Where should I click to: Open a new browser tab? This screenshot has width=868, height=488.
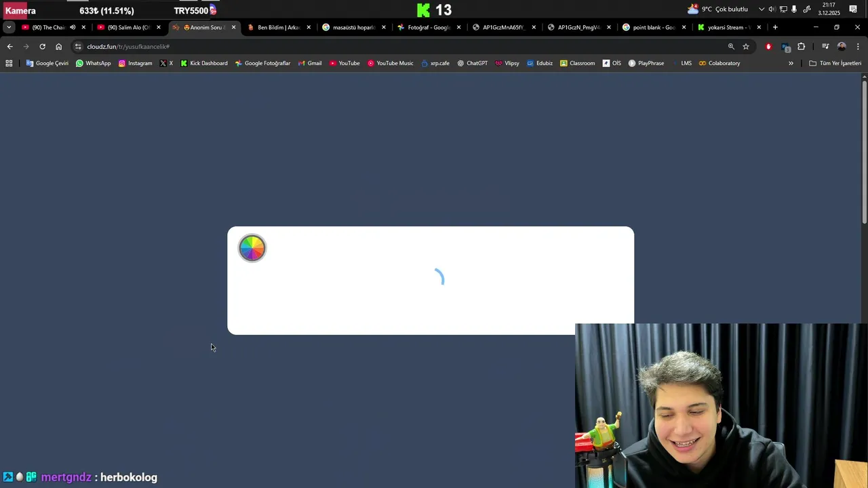[x=775, y=27]
